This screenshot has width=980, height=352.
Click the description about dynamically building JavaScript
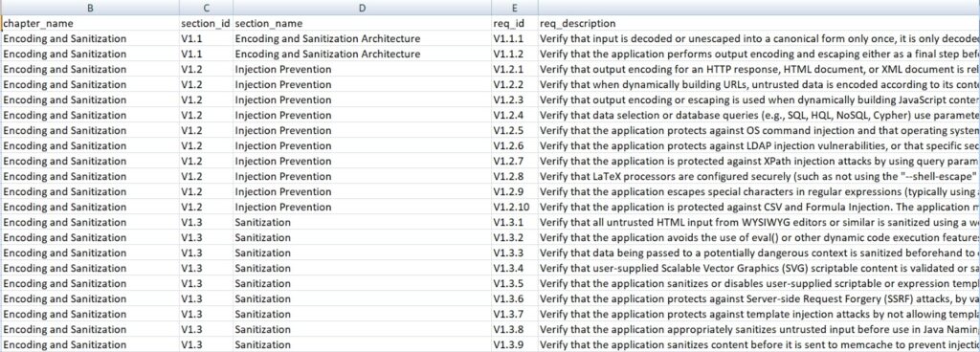[759, 99]
